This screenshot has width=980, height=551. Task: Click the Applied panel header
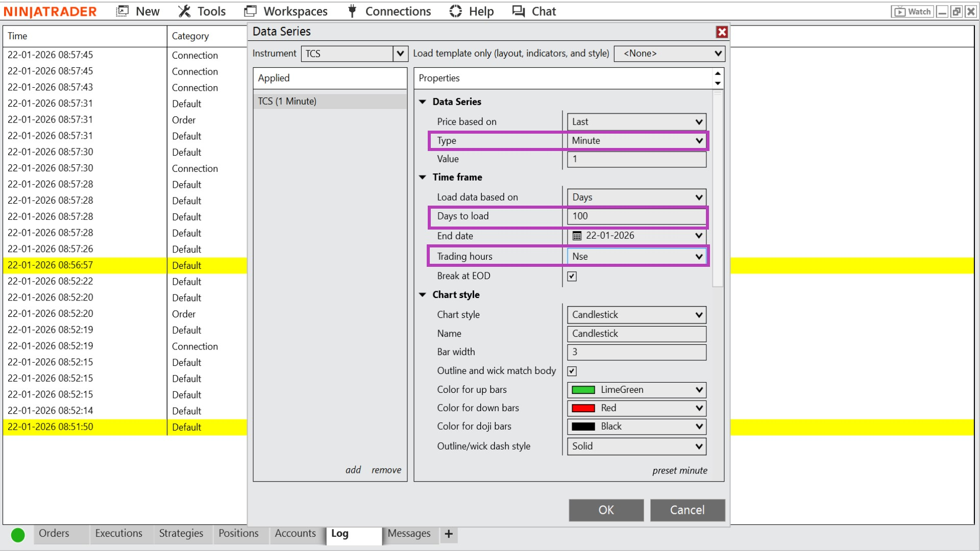[x=330, y=78]
